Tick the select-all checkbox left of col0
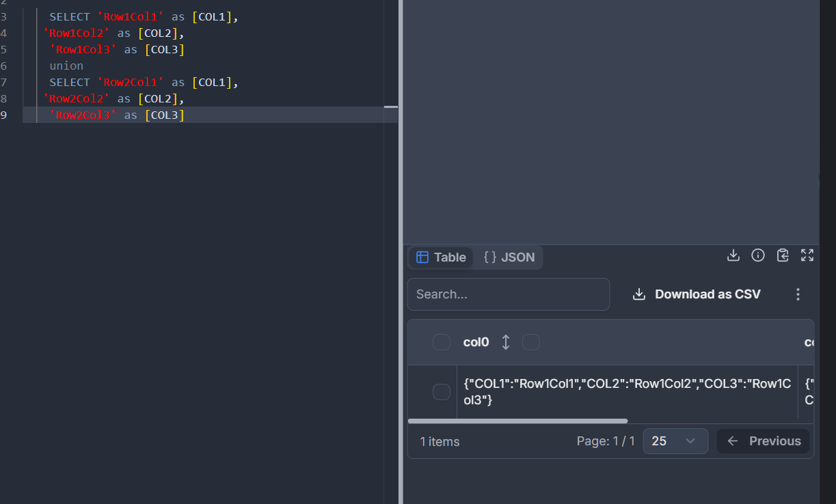Screen dimensions: 836x504 tap(442, 342)
